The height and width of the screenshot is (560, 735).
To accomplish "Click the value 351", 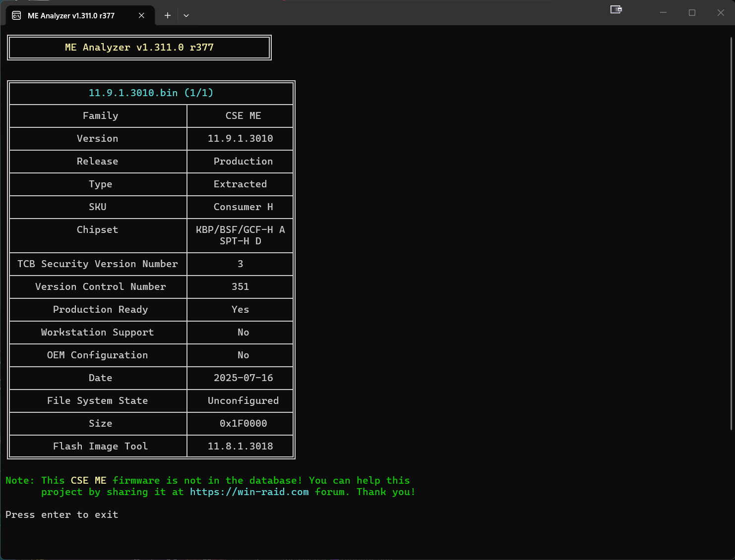I will tap(240, 287).
